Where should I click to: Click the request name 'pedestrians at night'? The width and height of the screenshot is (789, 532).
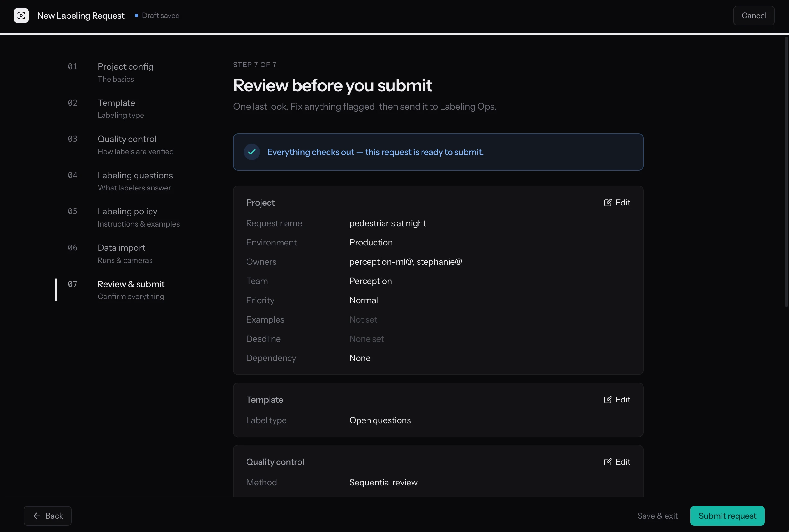click(x=388, y=223)
